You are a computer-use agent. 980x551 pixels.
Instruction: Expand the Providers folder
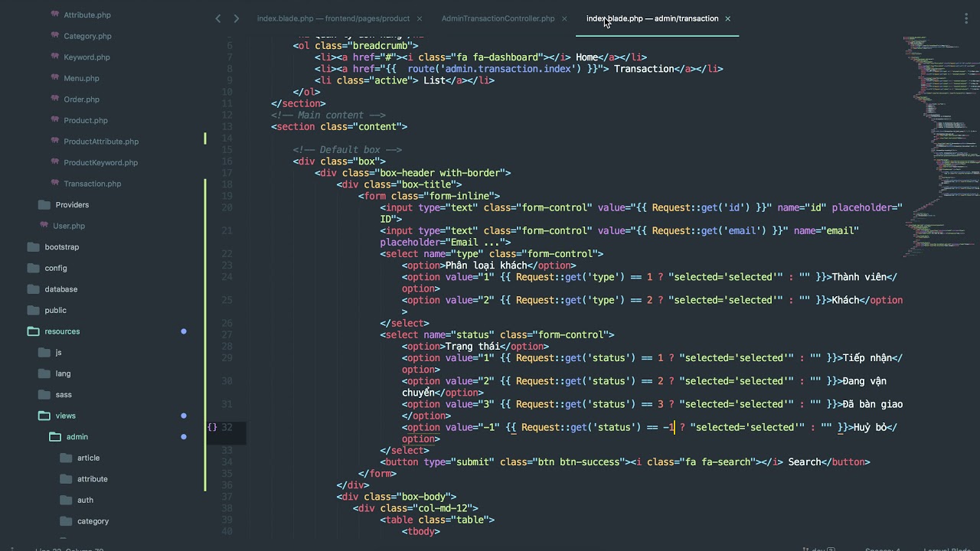coord(72,204)
